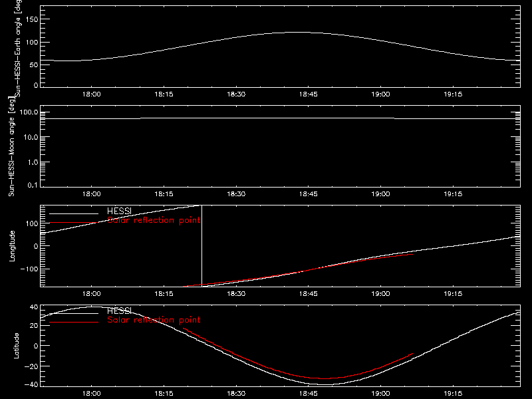This screenshot has height=399, width=532.
Task: Click 18:15 under the Latitude plot
Action: tap(164, 394)
